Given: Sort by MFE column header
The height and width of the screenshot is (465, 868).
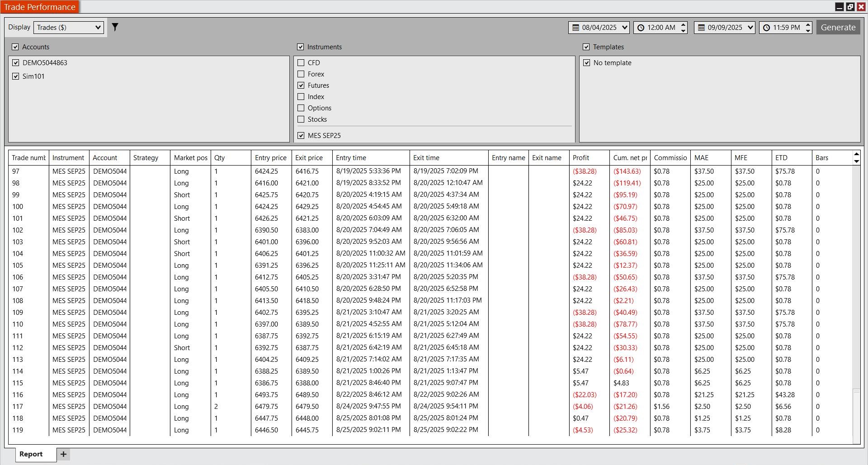Looking at the screenshot, I should [751, 158].
